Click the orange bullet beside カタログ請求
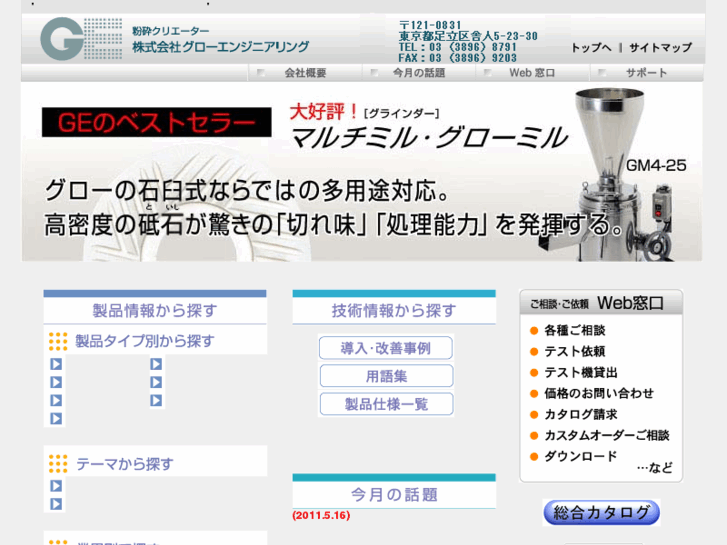 [534, 415]
